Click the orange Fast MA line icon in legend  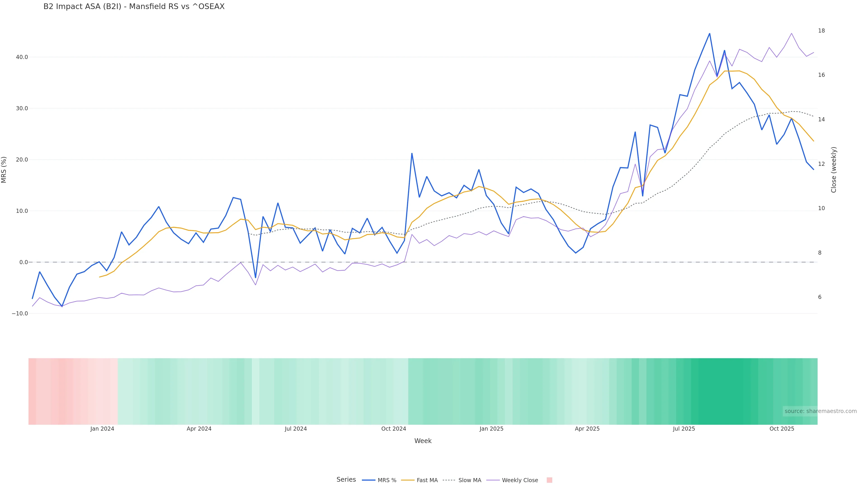(408, 480)
